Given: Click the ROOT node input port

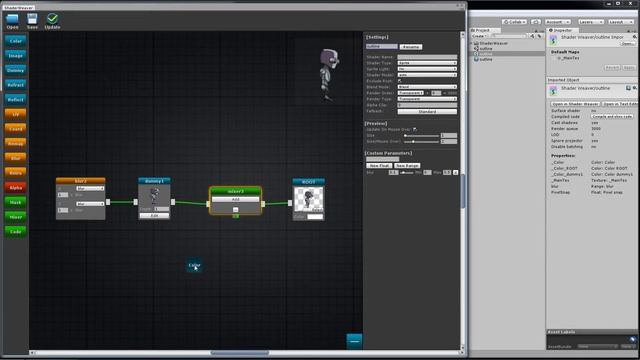Looking at the screenshot, I should click(290, 203).
